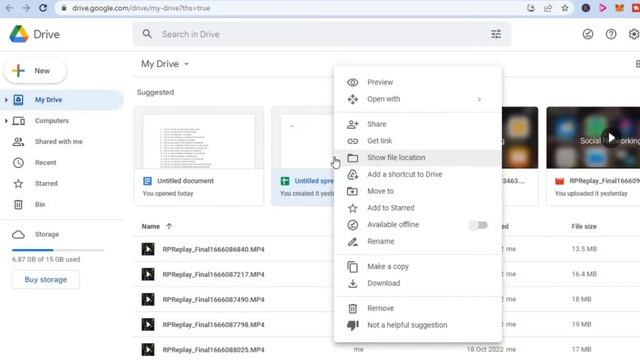Click video icon of RPReplay_Final1666087490.MP4
Screen dimensions: 640x360
click(148, 299)
